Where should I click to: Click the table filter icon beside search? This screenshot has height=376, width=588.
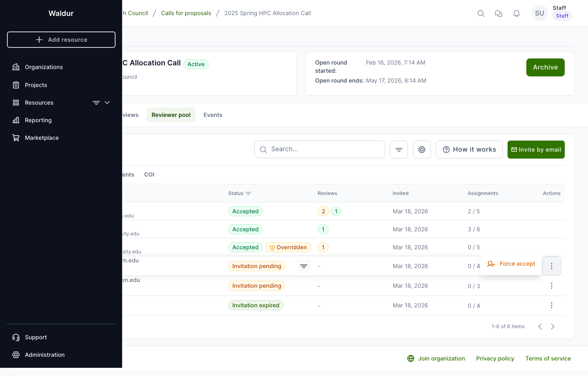click(x=399, y=150)
